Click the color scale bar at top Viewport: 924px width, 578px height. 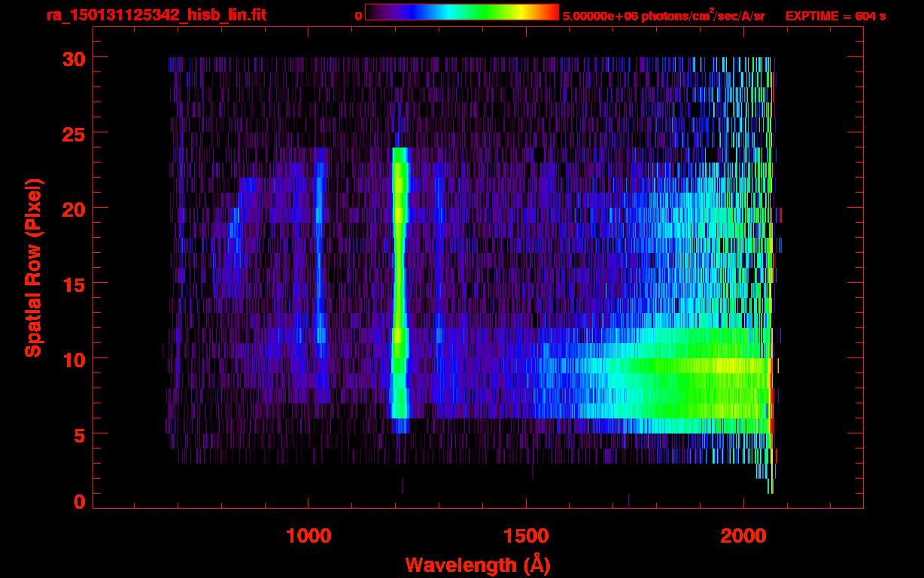pyautogui.click(x=461, y=12)
